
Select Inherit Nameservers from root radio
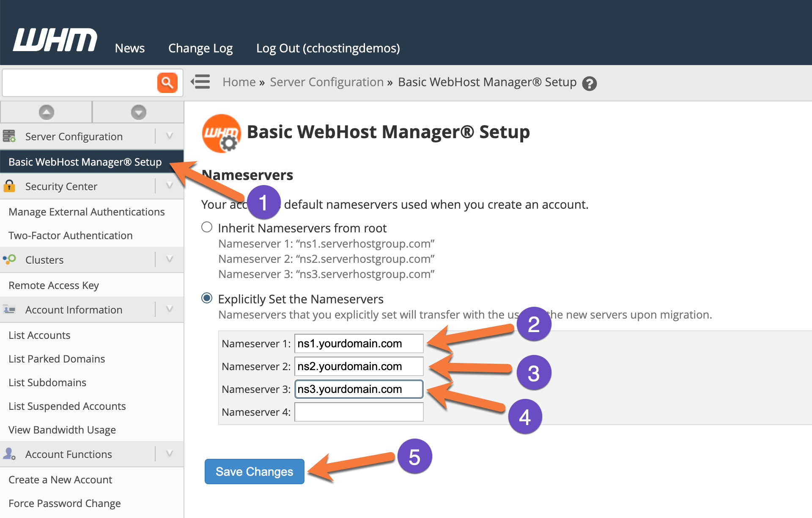tap(207, 227)
